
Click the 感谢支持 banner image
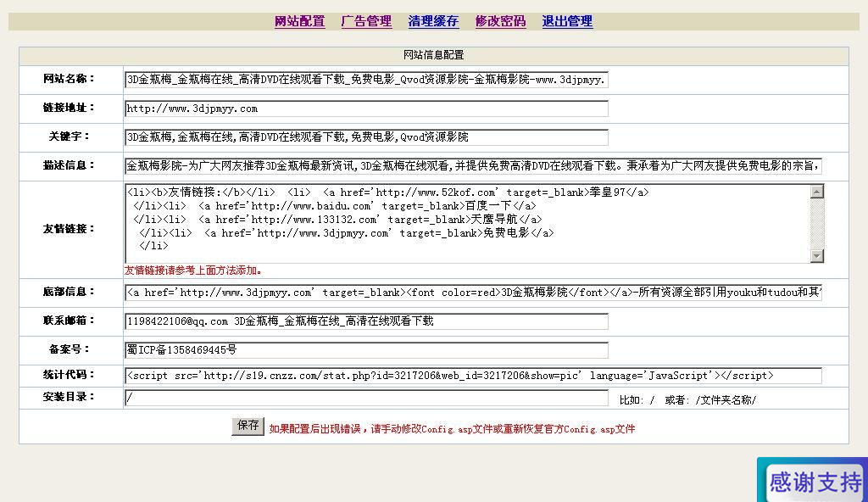[813, 480]
